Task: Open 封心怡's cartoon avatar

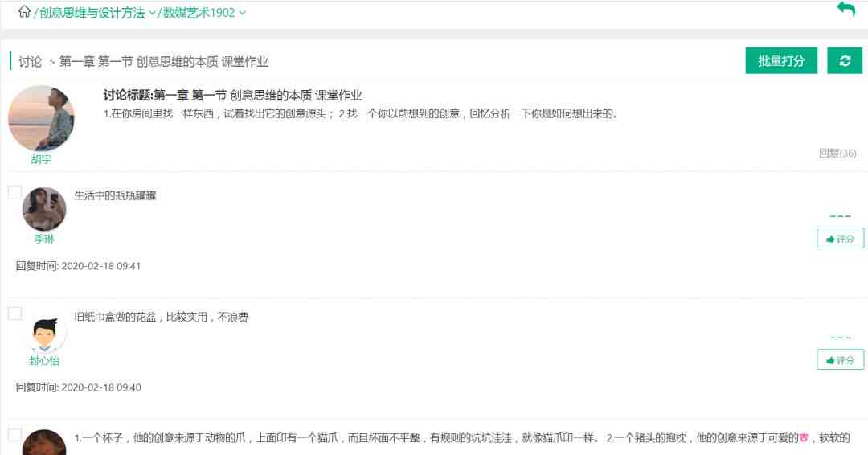Action: click(44, 331)
